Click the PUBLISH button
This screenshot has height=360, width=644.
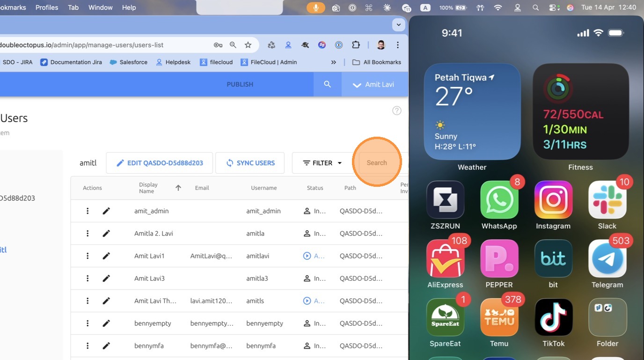[x=240, y=84]
